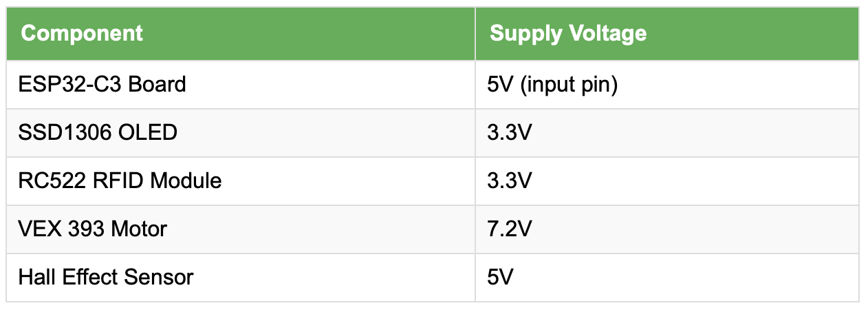This screenshot has height=310, width=868.
Task: Click the 3.3V cell for SSD1306 OLED
Action: [666, 132]
